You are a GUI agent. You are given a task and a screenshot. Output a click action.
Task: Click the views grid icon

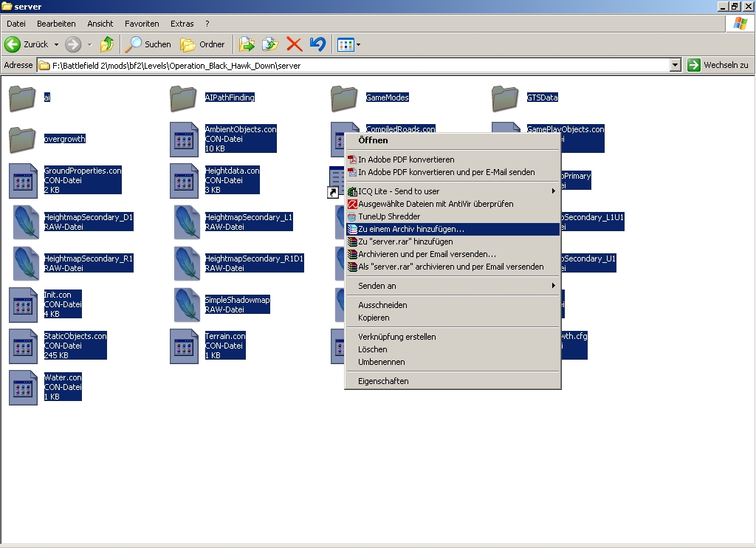346,45
